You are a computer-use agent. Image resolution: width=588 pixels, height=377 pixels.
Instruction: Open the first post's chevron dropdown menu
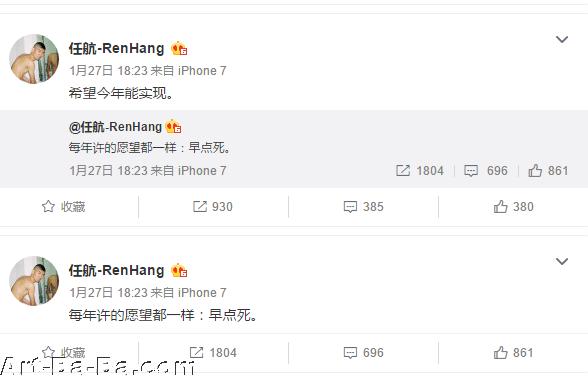click(x=561, y=39)
